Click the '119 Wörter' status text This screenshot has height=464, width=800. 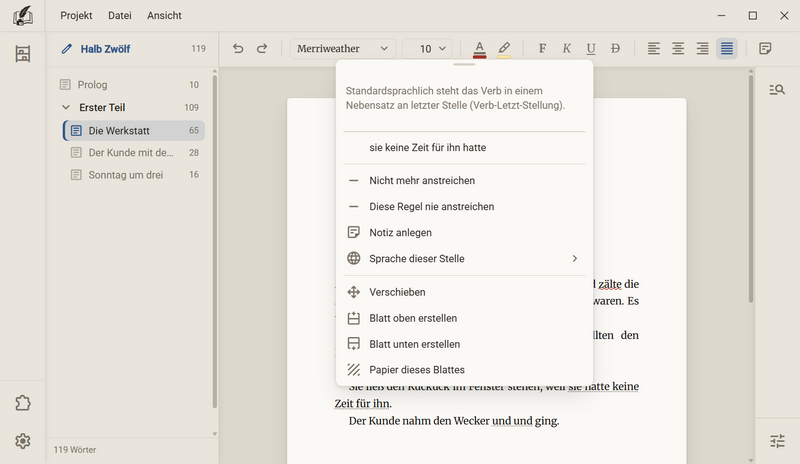[75, 450]
